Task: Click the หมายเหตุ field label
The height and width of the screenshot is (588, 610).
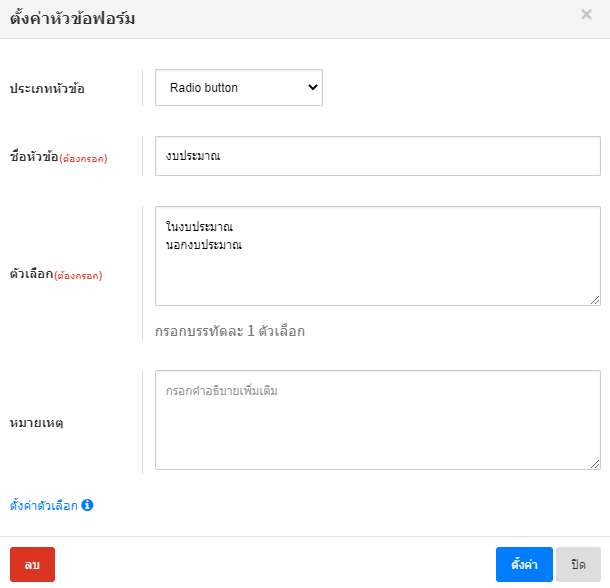Action: coord(37,423)
